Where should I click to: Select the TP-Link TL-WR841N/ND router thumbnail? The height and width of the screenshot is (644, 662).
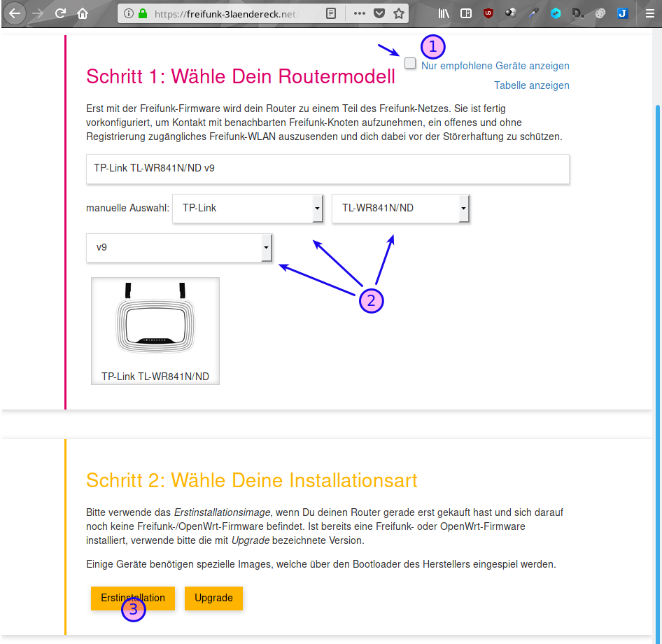pos(155,330)
